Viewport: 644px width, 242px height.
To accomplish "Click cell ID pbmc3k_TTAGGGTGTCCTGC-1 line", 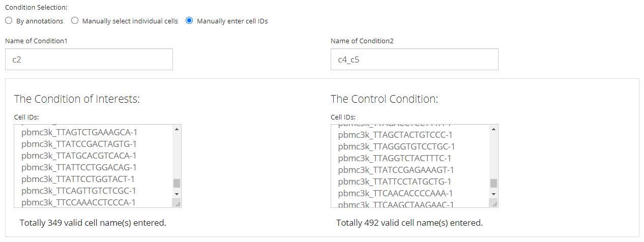I will click(396, 146).
